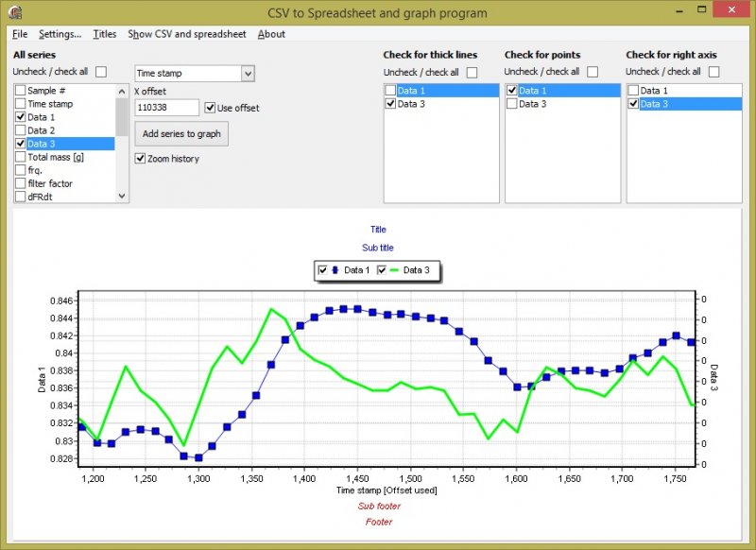Viewport: 756px width, 550px height.
Task: Uncheck Data 1 for points
Action: pos(512,91)
